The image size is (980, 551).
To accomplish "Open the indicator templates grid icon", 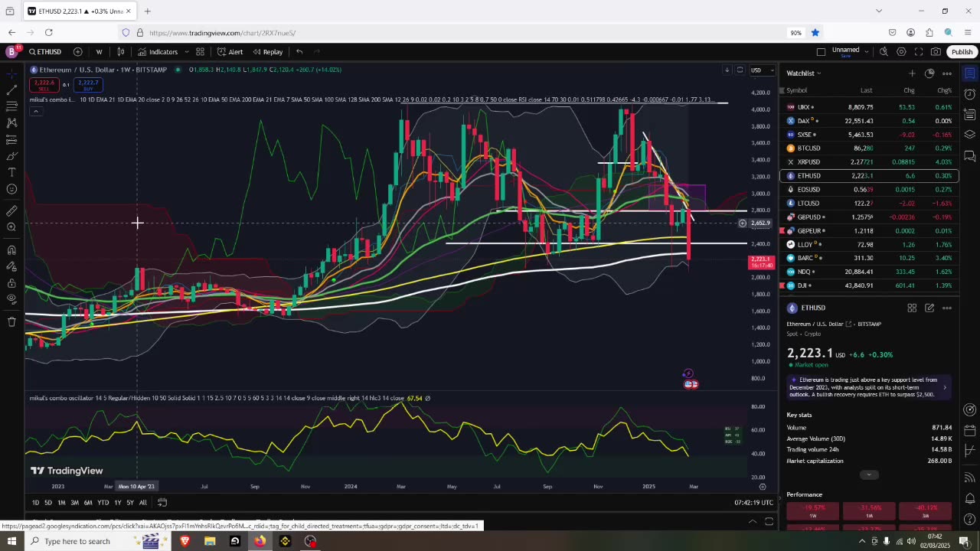I will 200,52.
